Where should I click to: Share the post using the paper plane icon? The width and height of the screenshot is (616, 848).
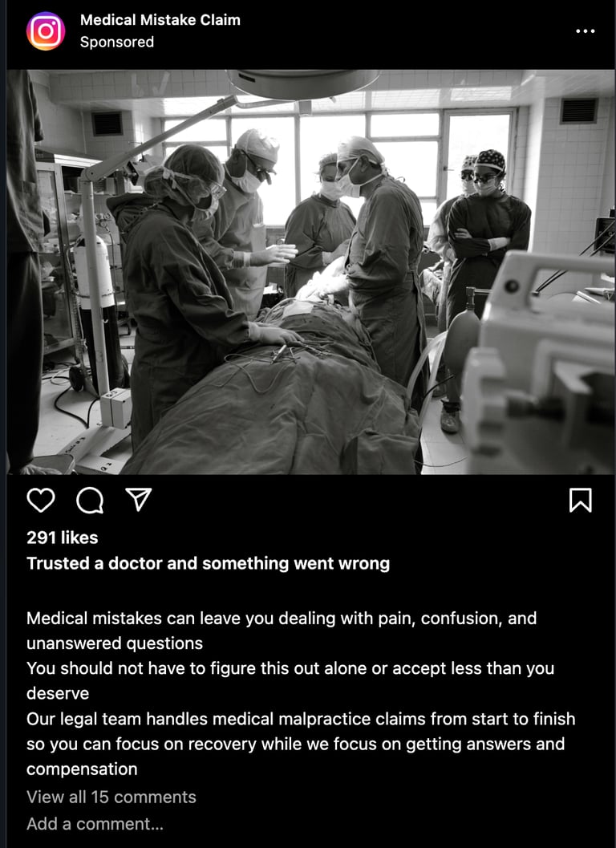(x=138, y=500)
